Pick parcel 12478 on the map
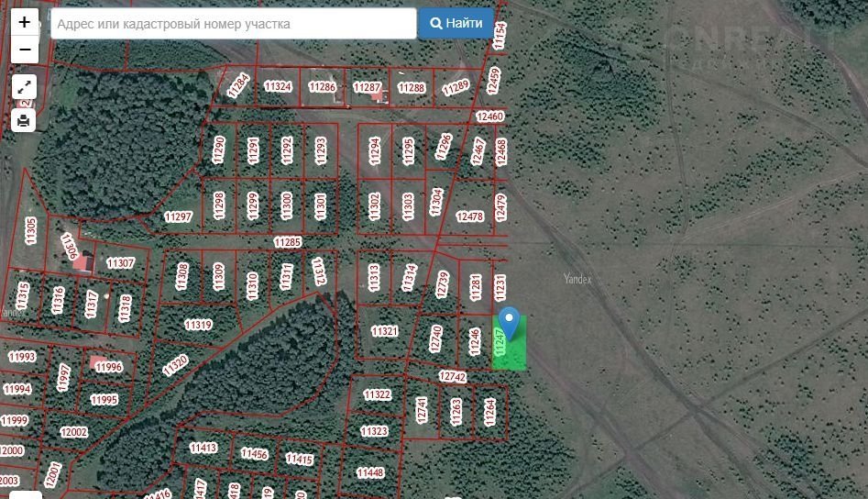The height and width of the screenshot is (499, 868). [469, 217]
